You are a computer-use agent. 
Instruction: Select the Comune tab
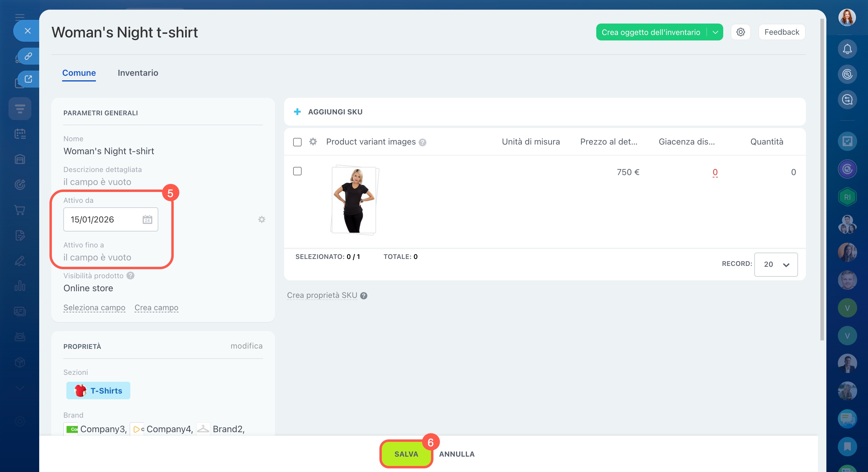(x=79, y=73)
